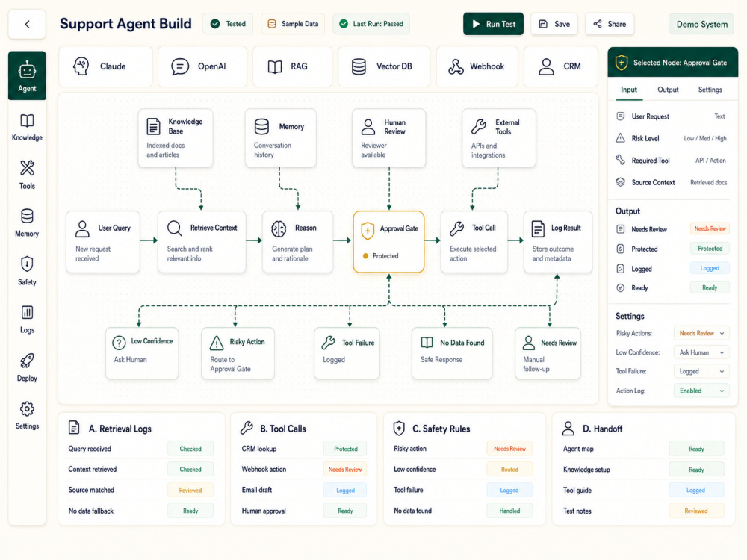Viewport: 747px width, 560px height.
Task: Click the Risky Action warning triangle icon
Action: (217, 343)
